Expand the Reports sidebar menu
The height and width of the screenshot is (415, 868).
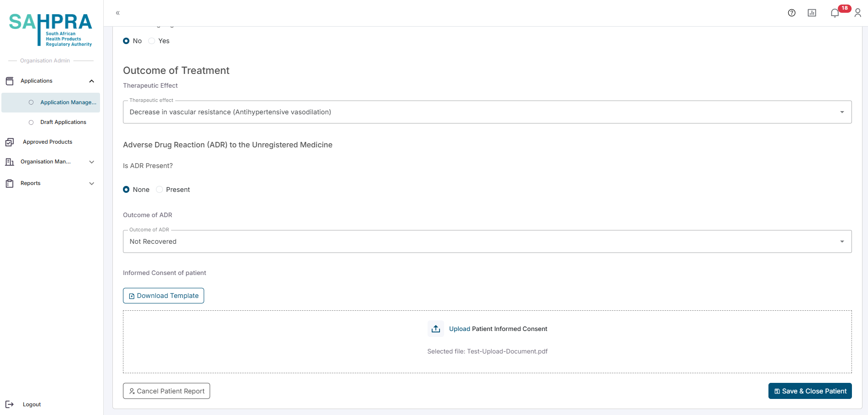click(x=50, y=183)
